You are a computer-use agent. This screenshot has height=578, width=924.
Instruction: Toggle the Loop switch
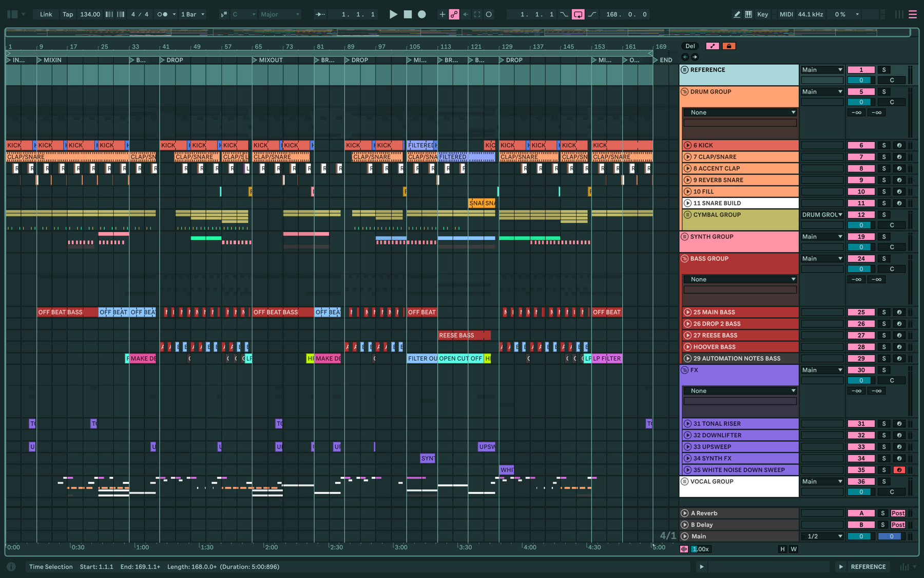tap(578, 14)
